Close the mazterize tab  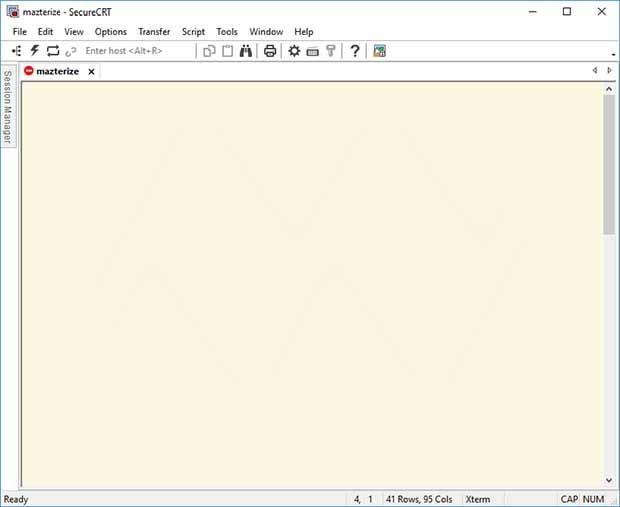pos(91,72)
